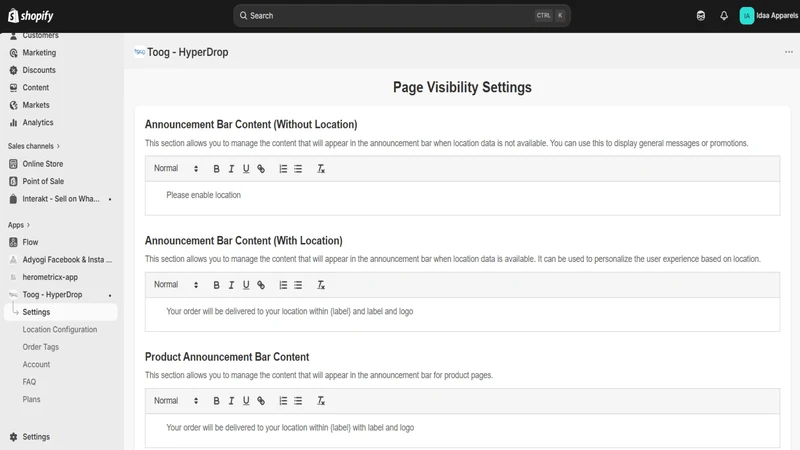This screenshot has height=450, width=800.
Task: Open the Normal heading dropdown in the With Location editor
Action: tap(176, 285)
